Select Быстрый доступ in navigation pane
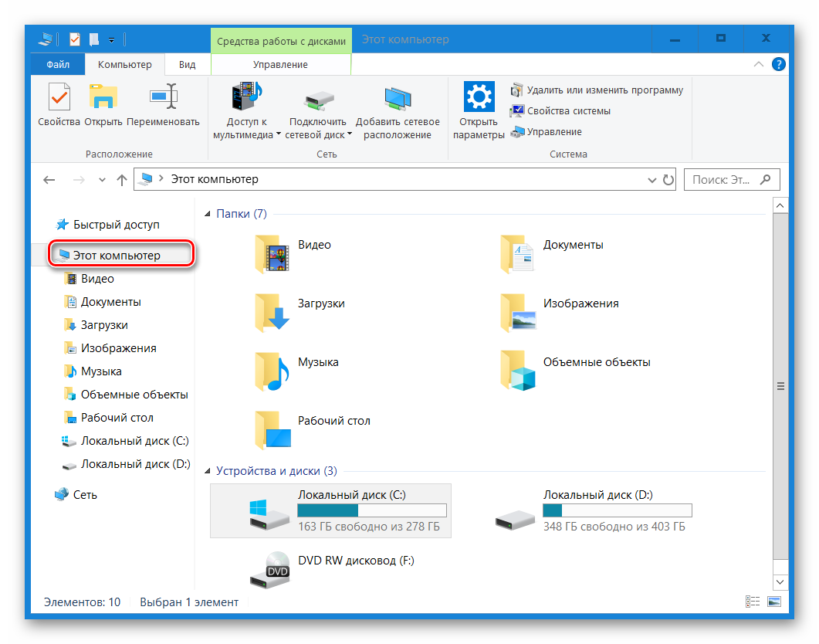The image size is (819, 644). click(x=107, y=225)
